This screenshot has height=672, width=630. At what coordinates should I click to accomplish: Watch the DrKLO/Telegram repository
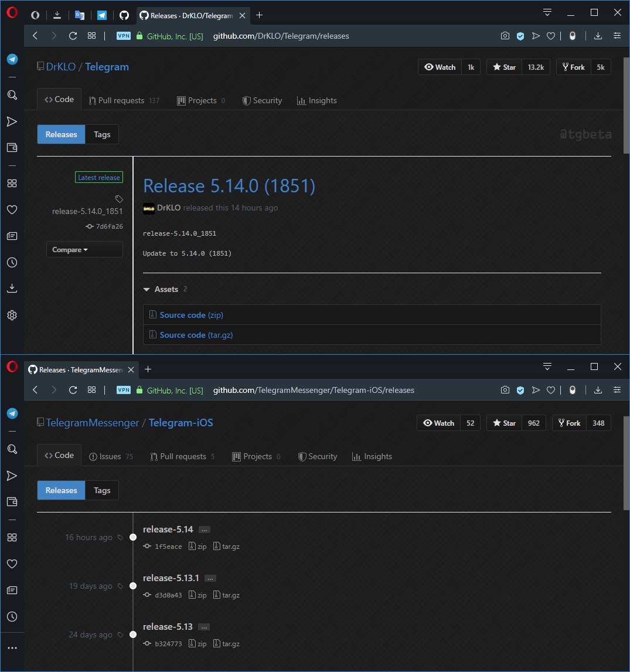(440, 67)
